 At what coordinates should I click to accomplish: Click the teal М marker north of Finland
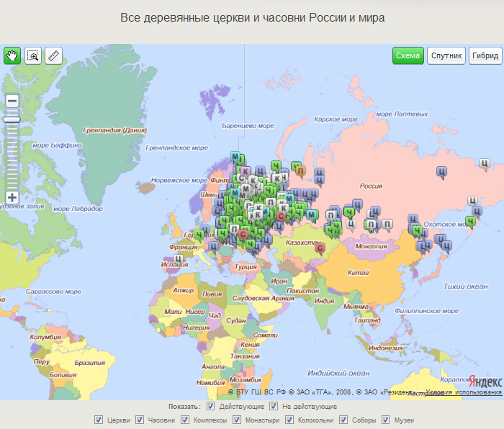235,157
